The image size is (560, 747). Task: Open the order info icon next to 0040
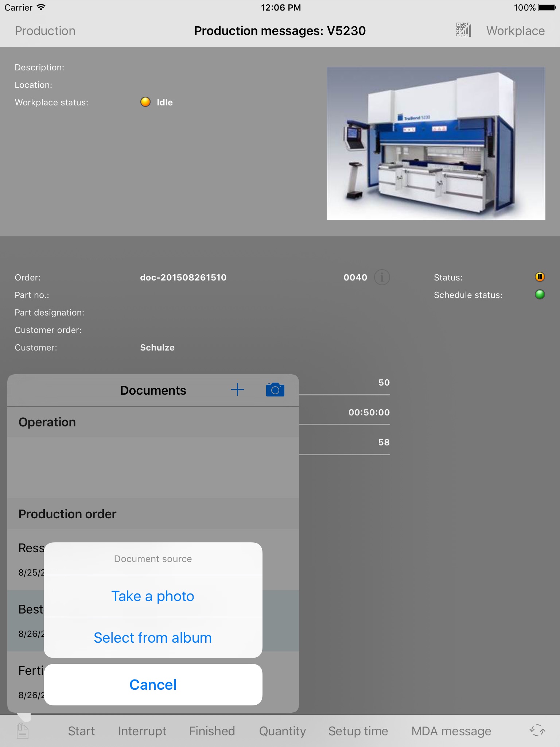click(382, 278)
